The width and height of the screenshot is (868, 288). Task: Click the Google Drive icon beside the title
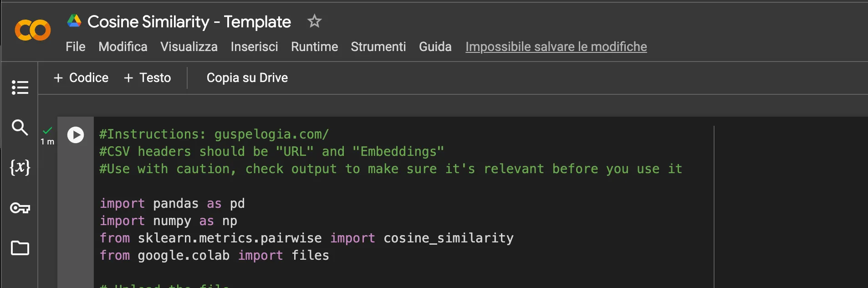click(74, 20)
